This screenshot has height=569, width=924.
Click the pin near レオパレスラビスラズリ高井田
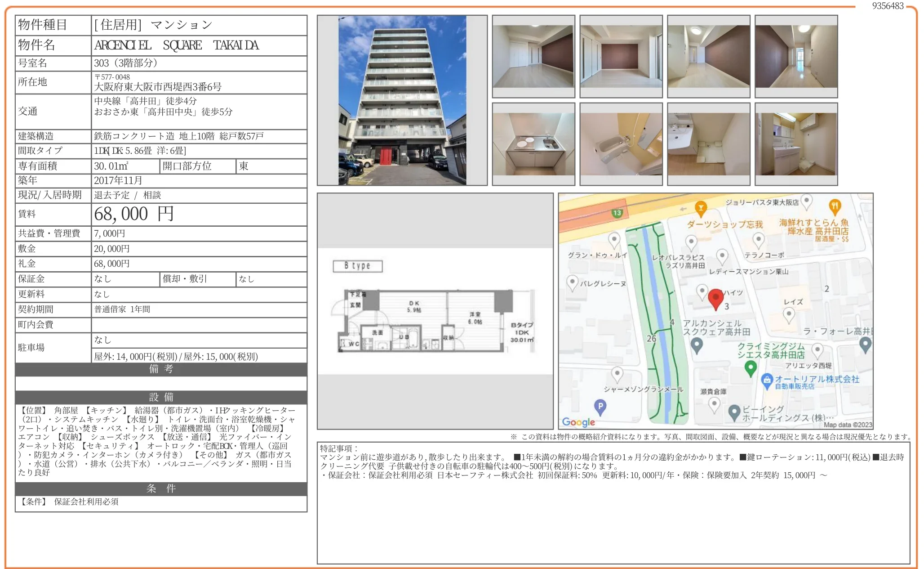[x=691, y=242]
